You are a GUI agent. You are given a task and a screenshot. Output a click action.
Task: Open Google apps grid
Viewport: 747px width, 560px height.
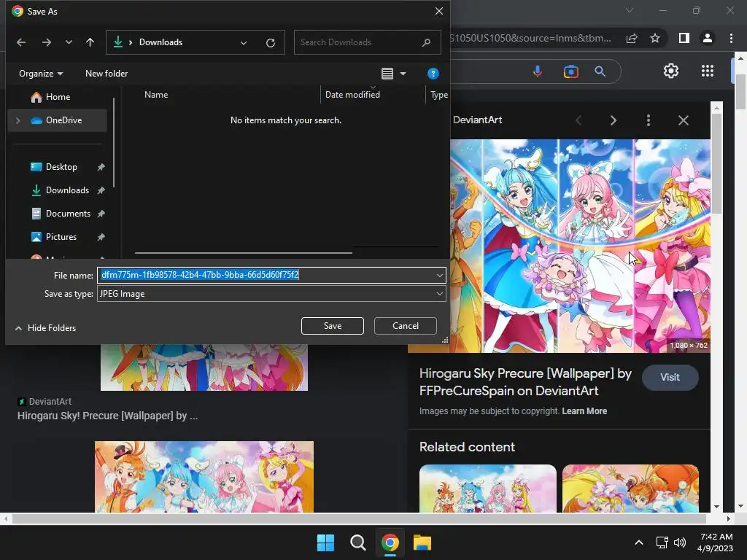[708, 71]
